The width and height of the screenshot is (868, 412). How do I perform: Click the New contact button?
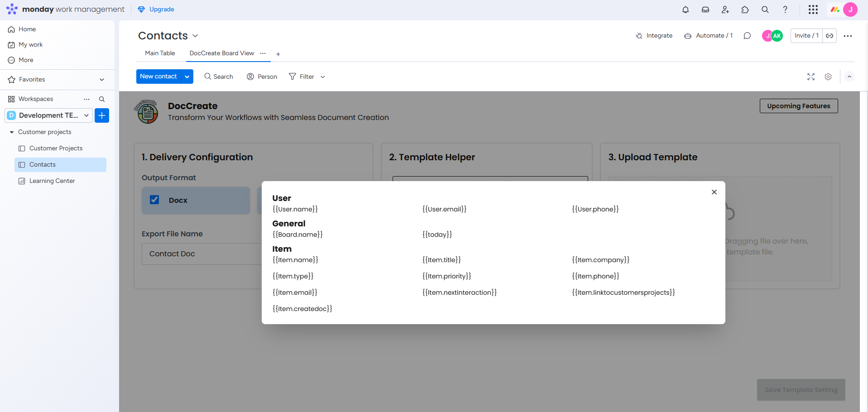point(158,77)
